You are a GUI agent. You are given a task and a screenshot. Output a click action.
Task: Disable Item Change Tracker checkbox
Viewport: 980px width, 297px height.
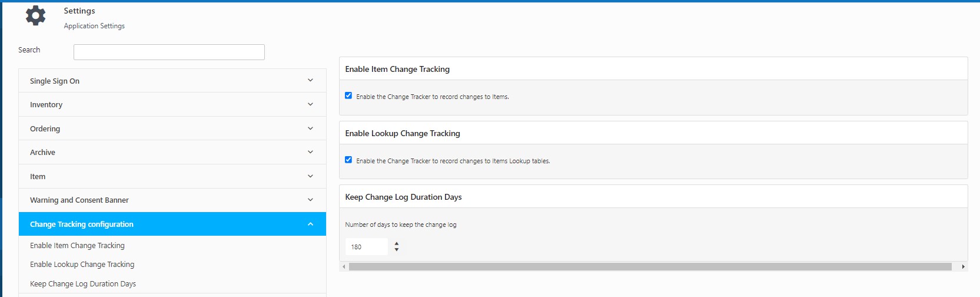pyautogui.click(x=348, y=95)
